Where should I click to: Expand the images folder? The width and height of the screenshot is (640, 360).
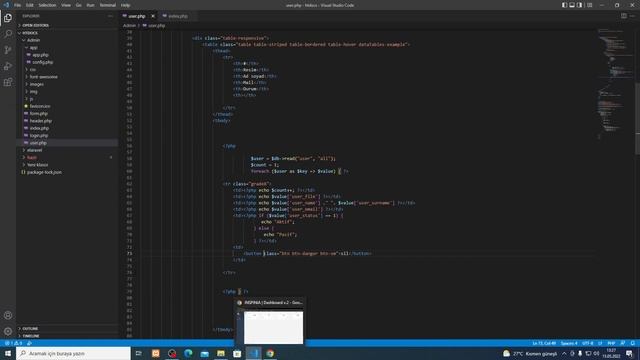point(68,84)
